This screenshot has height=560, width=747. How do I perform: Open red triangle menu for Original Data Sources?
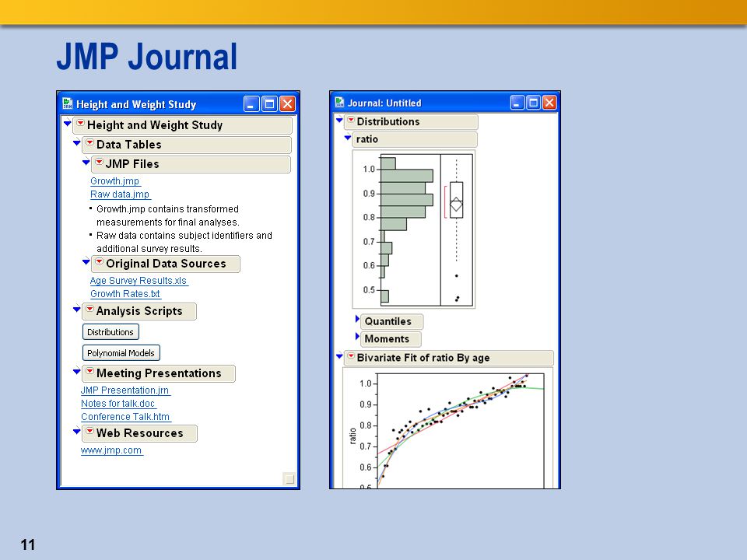click(x=99, y=262)
